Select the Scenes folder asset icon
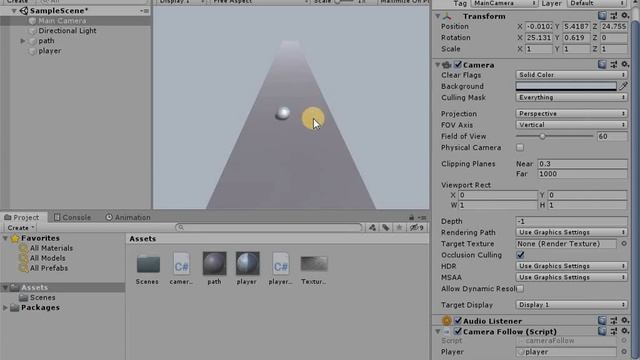 click(x=148, y=264)
